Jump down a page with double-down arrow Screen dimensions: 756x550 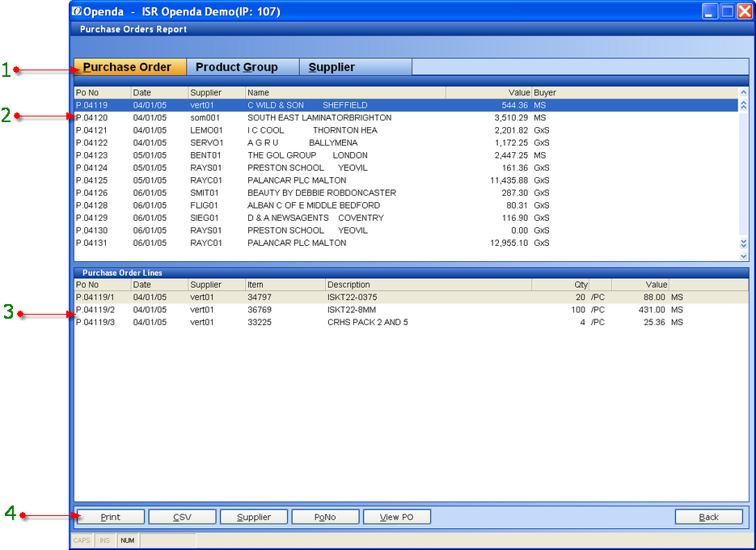pyautogui.click(x=743, y=243)
